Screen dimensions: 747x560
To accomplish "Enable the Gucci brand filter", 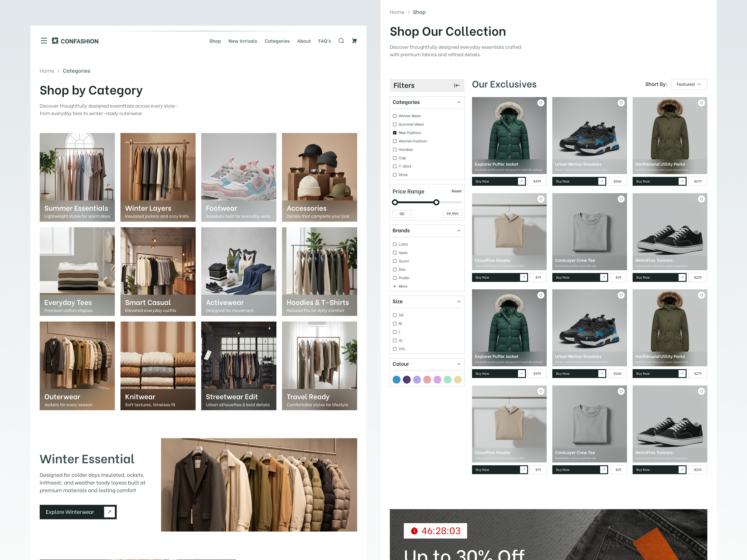I will [395, 261].
